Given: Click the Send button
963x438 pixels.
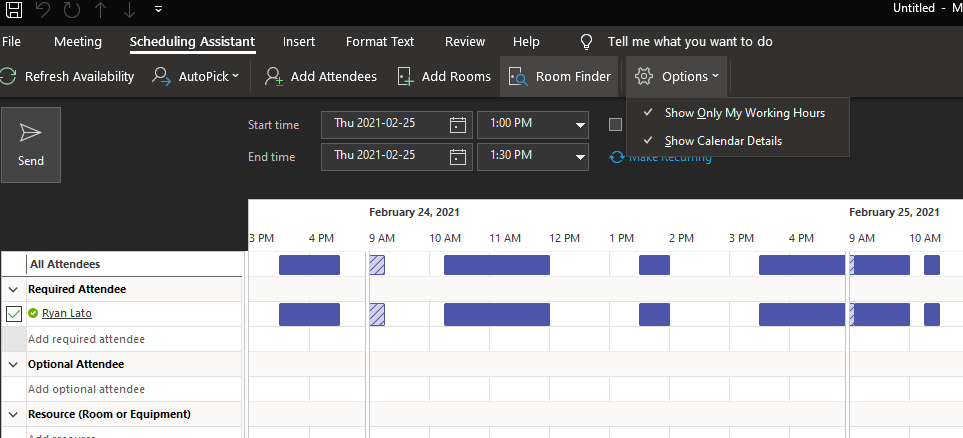Looking at the screenshot, I should click(x=31, y=145).
